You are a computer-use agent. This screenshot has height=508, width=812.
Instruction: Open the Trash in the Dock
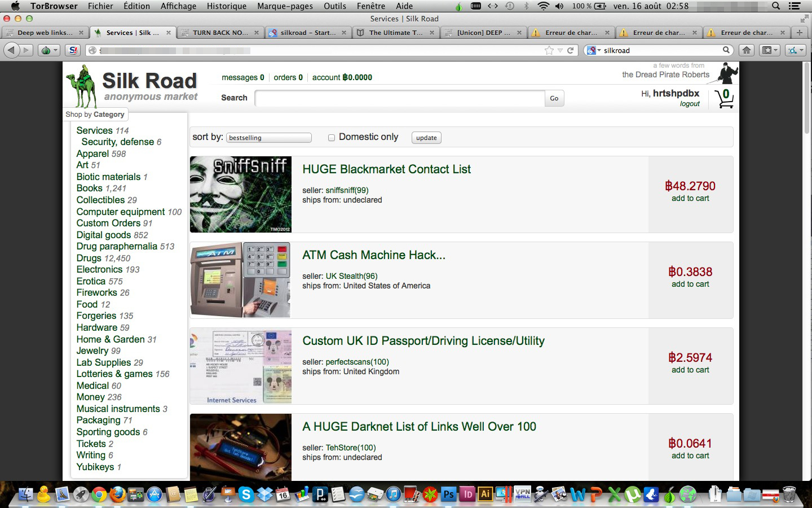789,494
